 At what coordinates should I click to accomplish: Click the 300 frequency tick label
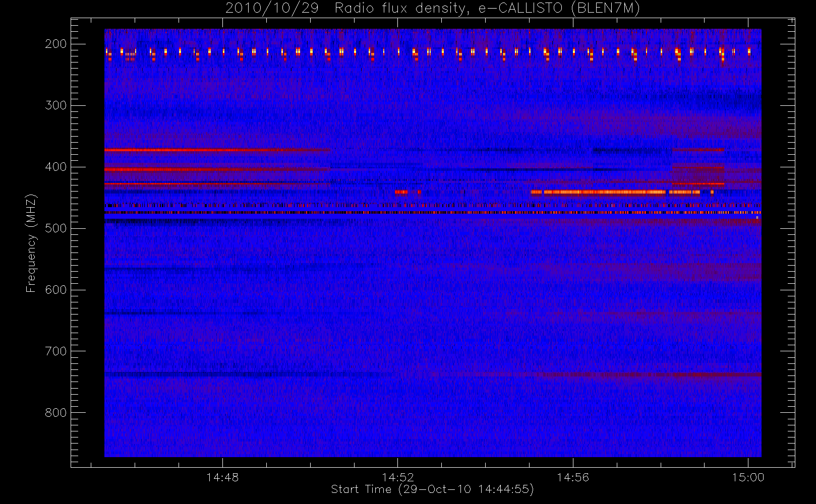[55, 105]
